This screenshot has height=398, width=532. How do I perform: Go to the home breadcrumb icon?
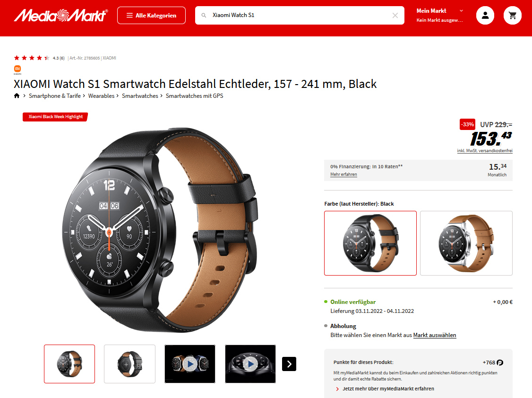coord(17,95)
